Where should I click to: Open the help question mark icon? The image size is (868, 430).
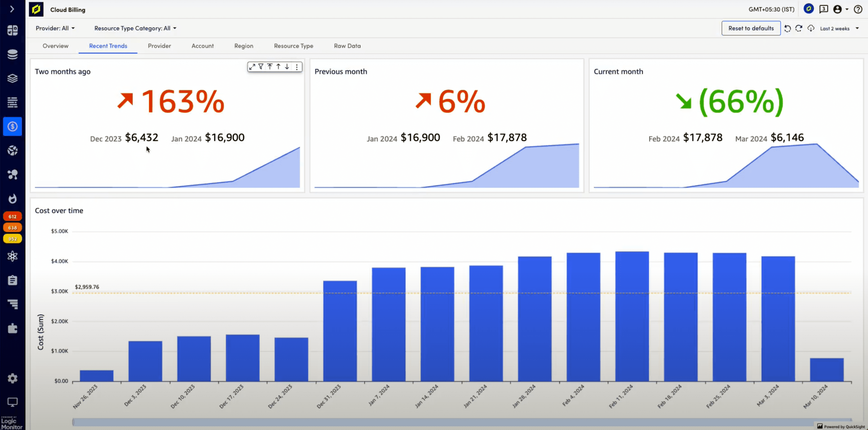858,9
